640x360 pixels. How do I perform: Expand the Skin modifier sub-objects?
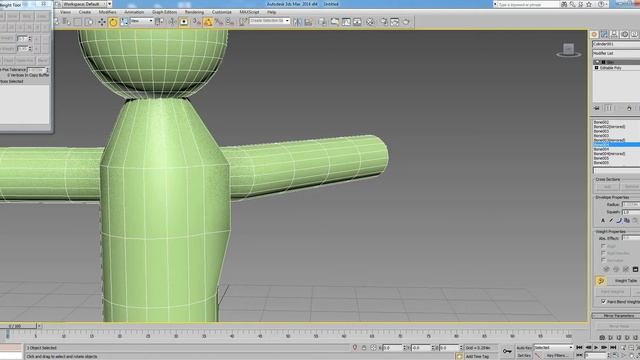[603, 62]
